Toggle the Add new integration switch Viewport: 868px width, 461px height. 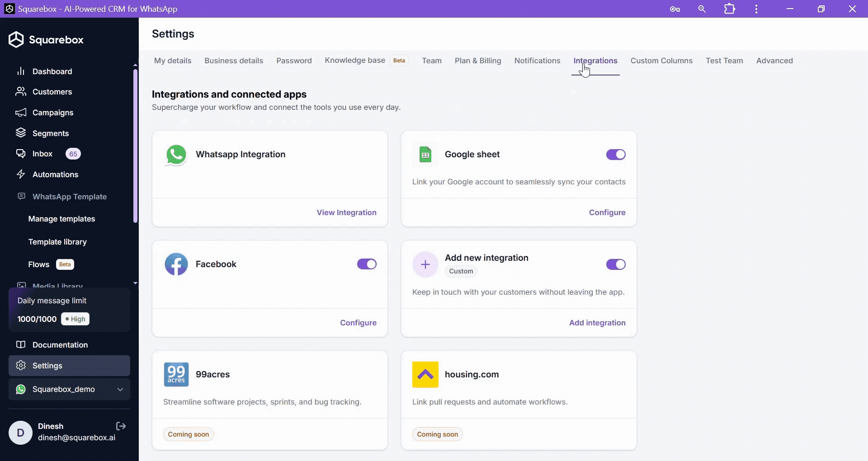tap(616, 264)
